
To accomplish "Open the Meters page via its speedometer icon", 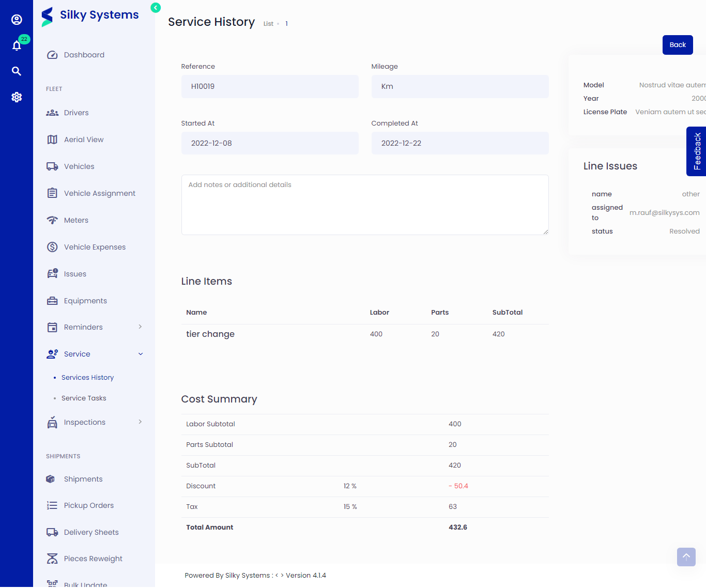I will 52,220.
